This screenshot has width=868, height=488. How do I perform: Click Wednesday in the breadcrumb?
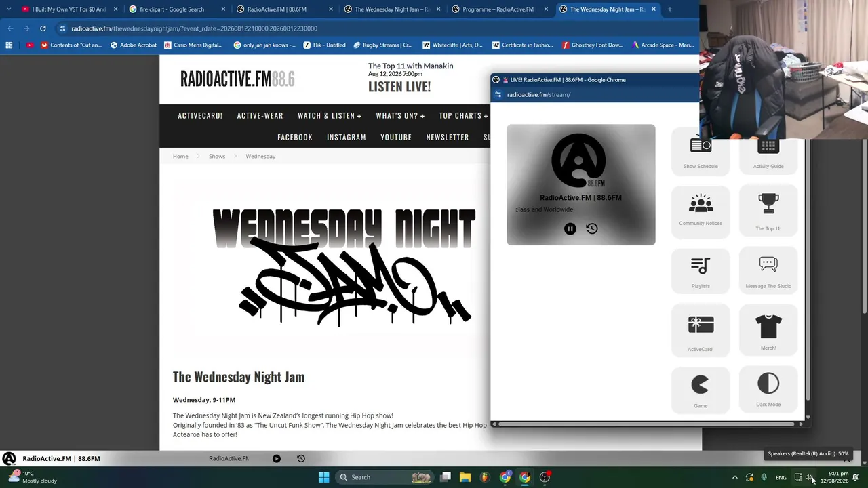tap(260, 156)
